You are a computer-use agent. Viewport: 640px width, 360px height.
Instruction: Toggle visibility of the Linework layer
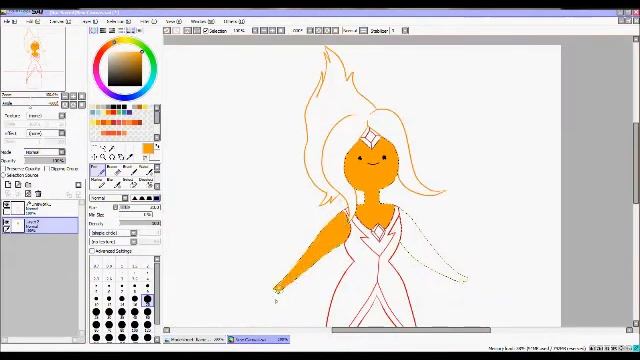pyautogui.click(x=7, y=204)
